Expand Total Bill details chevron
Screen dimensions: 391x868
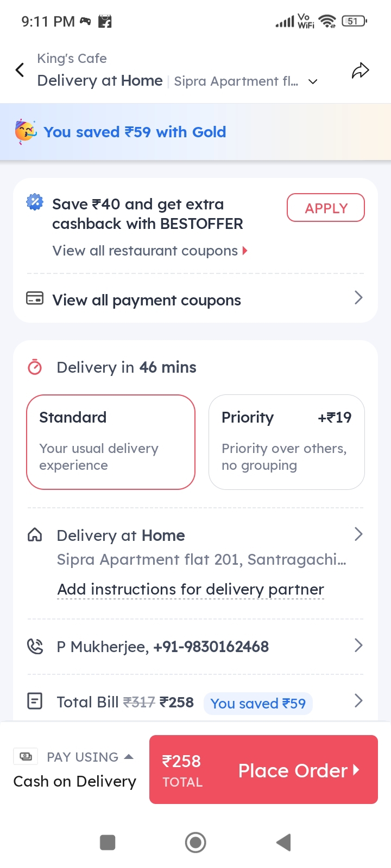point(358,701)
